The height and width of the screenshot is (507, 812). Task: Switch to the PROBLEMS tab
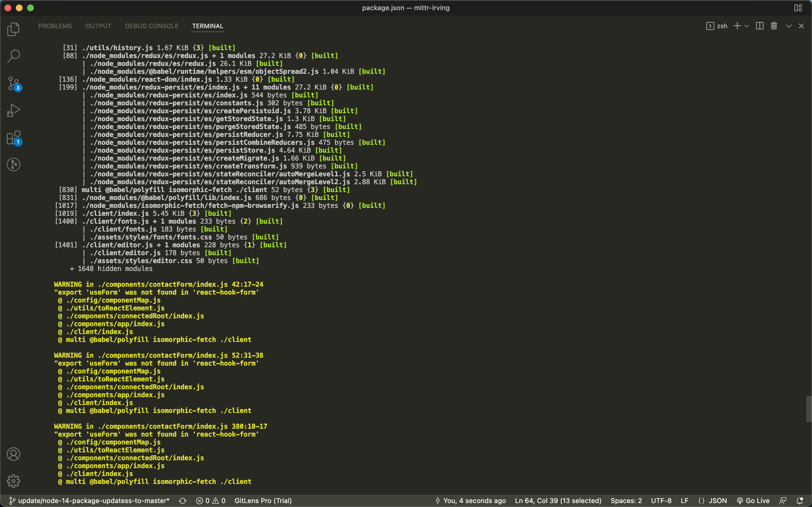55,26
